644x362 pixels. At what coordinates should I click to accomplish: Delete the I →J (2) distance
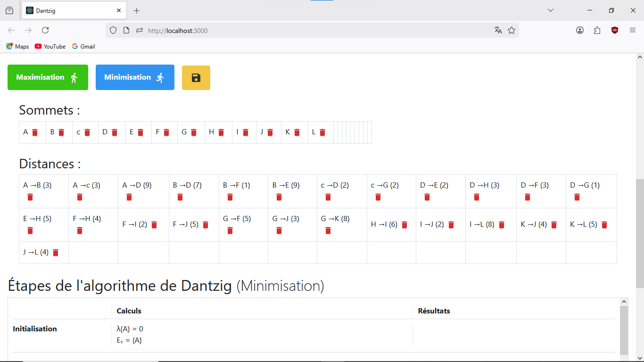[x=451, y=225]
